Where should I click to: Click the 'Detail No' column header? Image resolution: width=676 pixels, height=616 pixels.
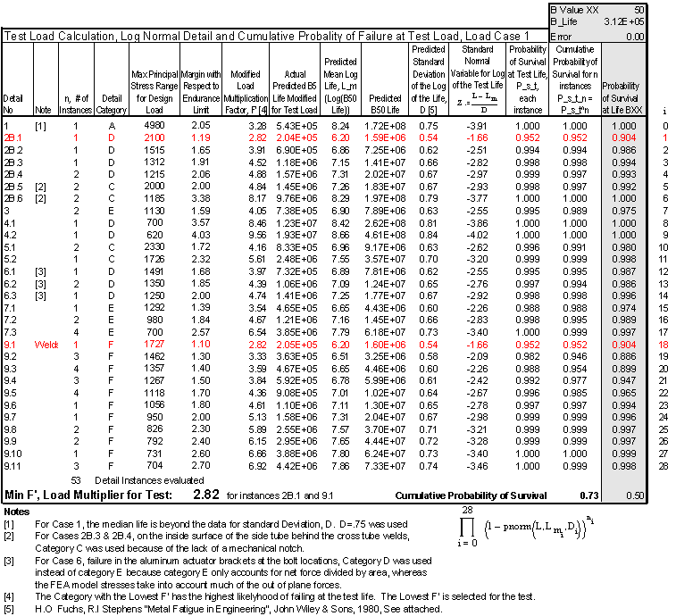13,104
